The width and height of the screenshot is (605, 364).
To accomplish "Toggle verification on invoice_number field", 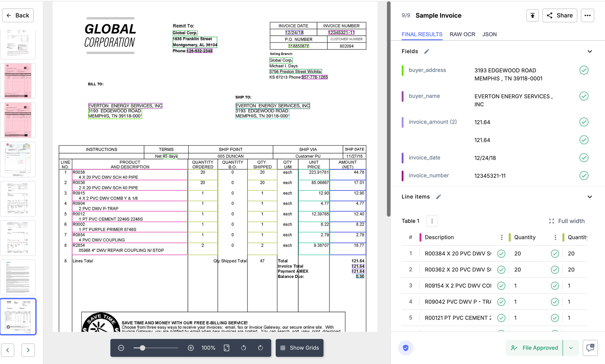I will [x=584, y=175].
